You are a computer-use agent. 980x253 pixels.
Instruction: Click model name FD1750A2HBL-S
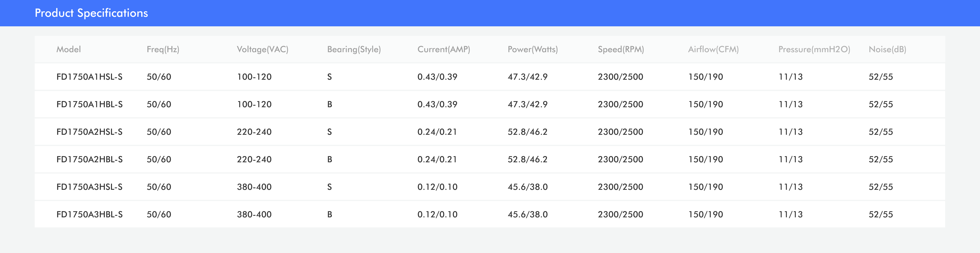pyautogui.click(x=89, y=159)
